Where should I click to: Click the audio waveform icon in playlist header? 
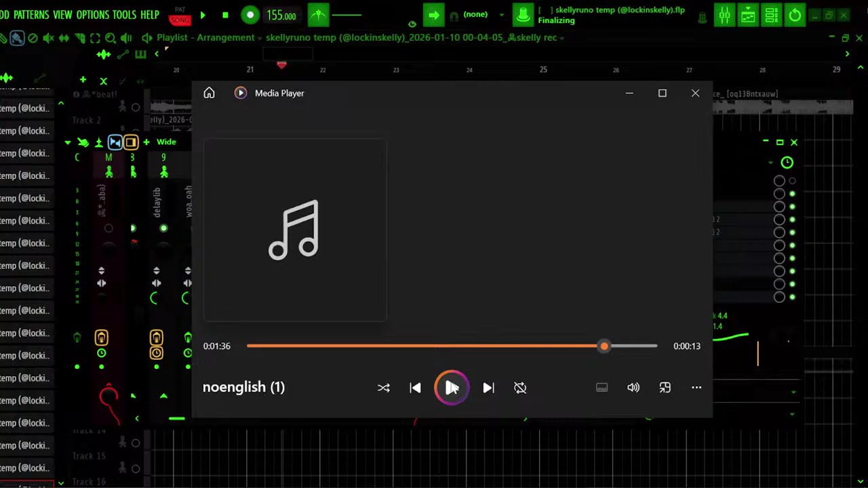tap(104, 54)
